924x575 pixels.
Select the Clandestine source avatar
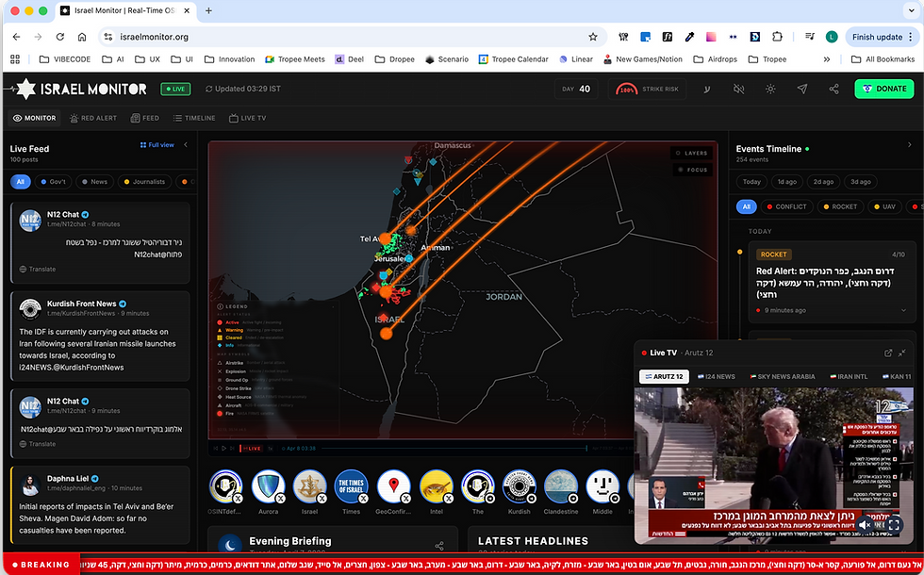click(561, 486)
